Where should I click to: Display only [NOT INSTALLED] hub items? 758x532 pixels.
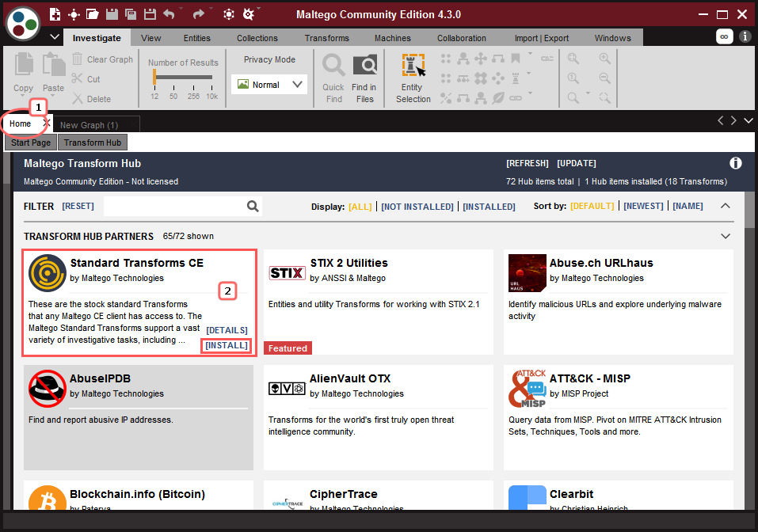[x=417, y=207]
